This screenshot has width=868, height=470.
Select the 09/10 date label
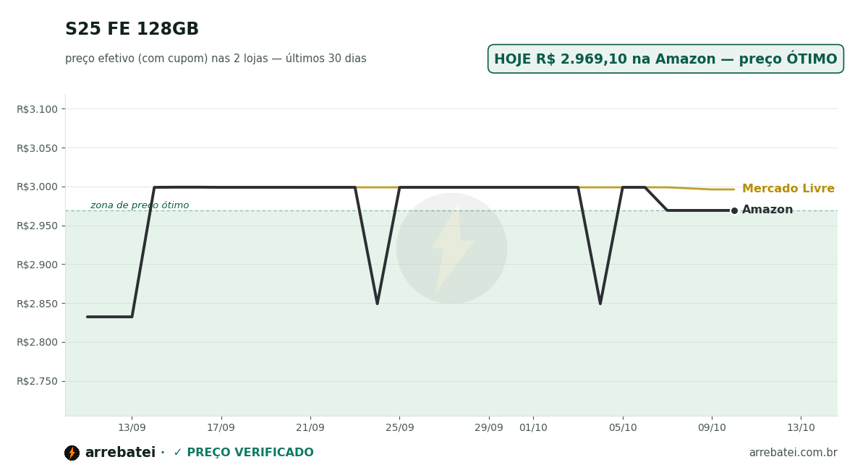click(712, 428)
